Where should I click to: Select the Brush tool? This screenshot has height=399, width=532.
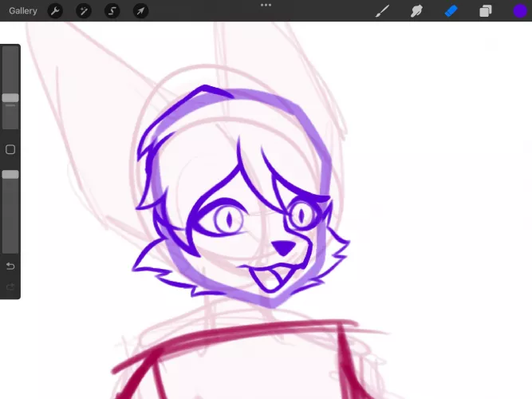point(382,11)
